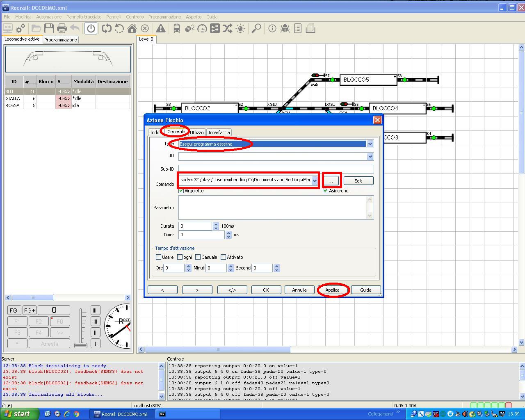
Task: Close the Azione Fischio dialog
Action: pos(377,120)
